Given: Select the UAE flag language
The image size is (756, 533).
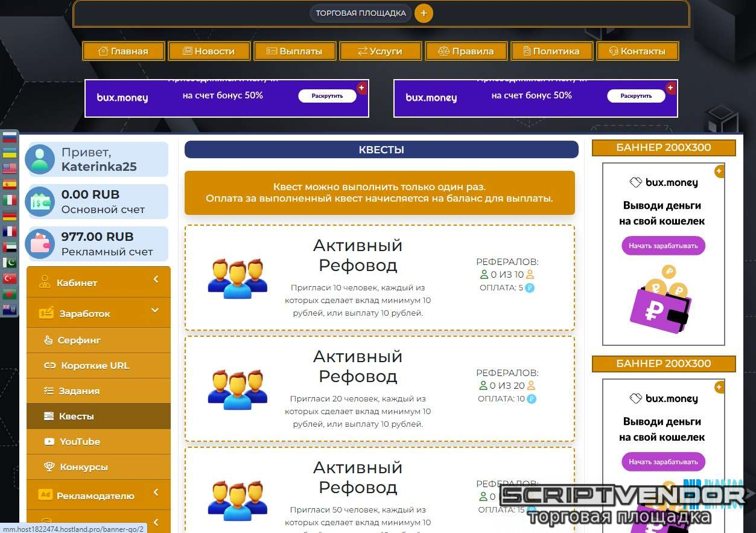Looking at the screenshot, I should 10,247.
